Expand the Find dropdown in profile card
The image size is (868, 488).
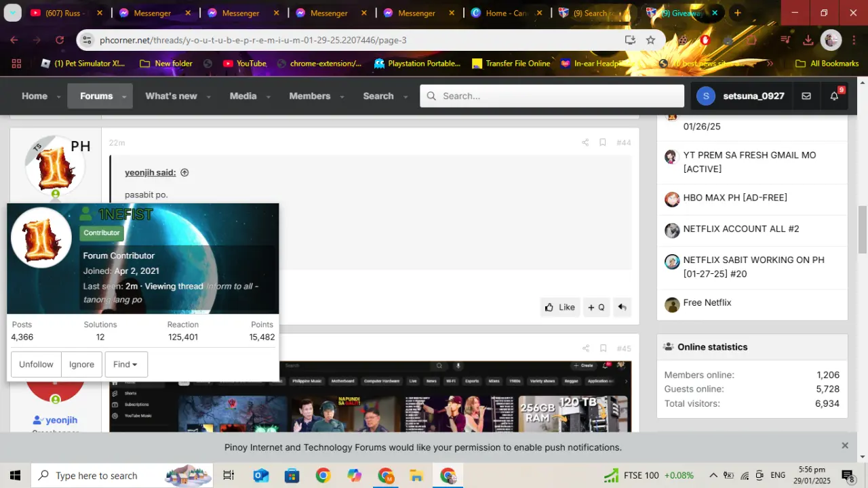125,364
